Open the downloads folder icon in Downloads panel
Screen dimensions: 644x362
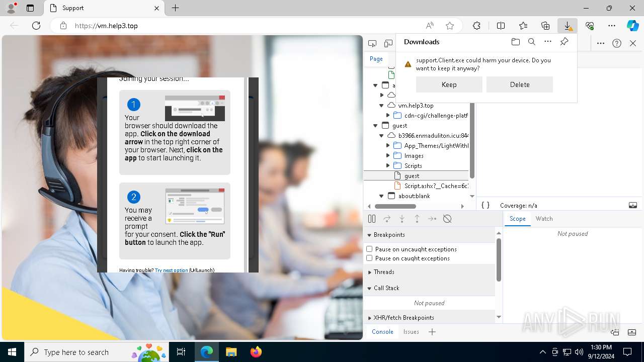516,42
